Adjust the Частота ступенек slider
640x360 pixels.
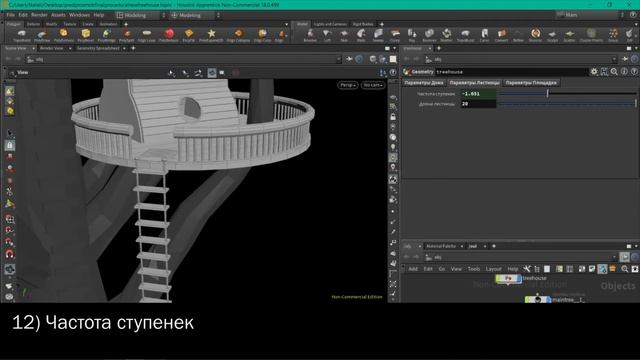tap(567, 93)
